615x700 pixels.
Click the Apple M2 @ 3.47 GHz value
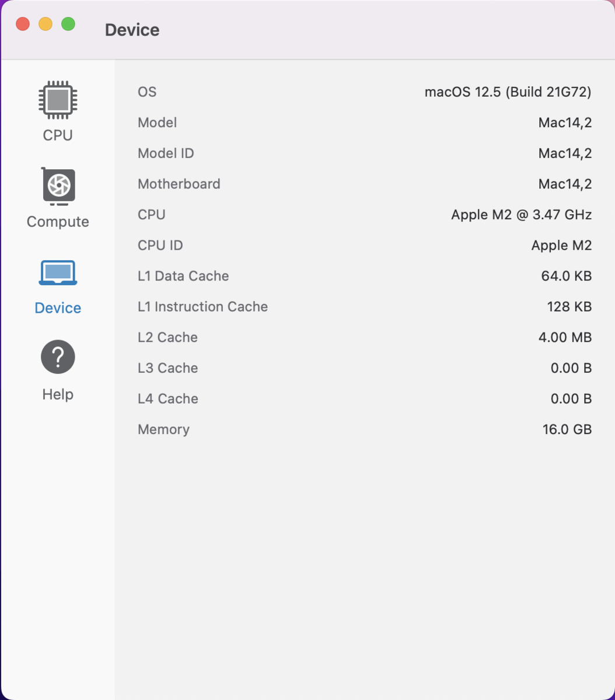coord(521,215)
